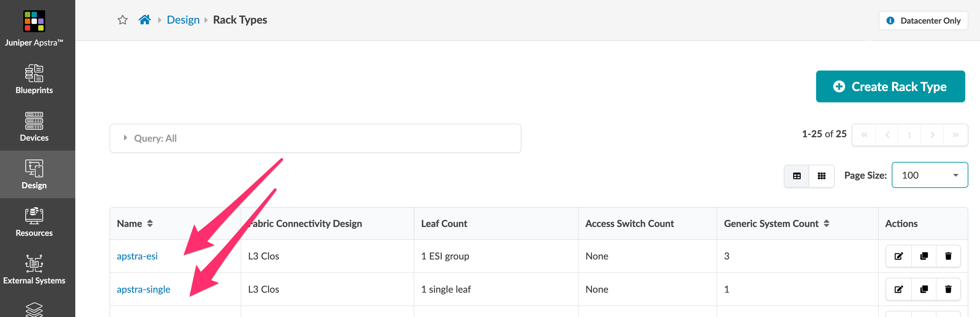Clone the apstra-single rack type

tap(924, 289)
